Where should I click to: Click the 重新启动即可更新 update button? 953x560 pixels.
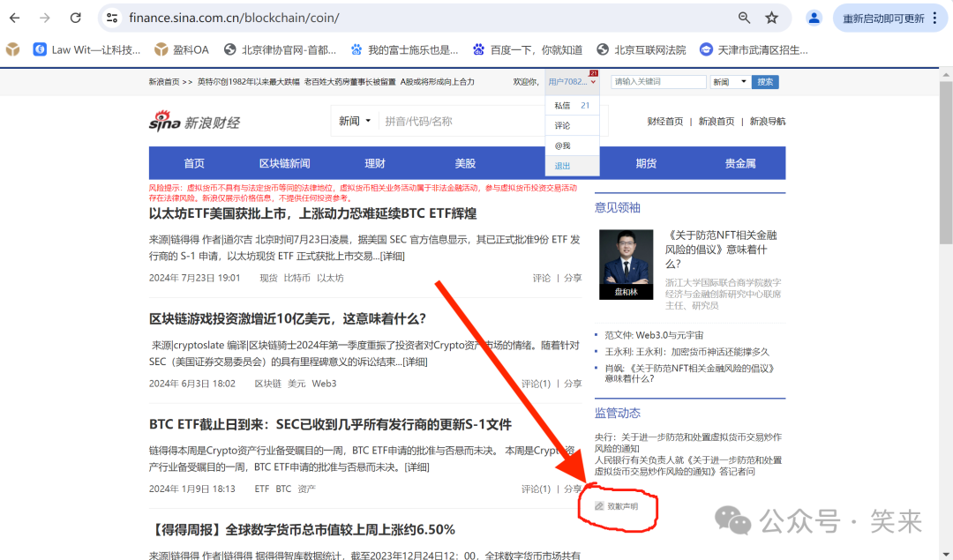882,19
